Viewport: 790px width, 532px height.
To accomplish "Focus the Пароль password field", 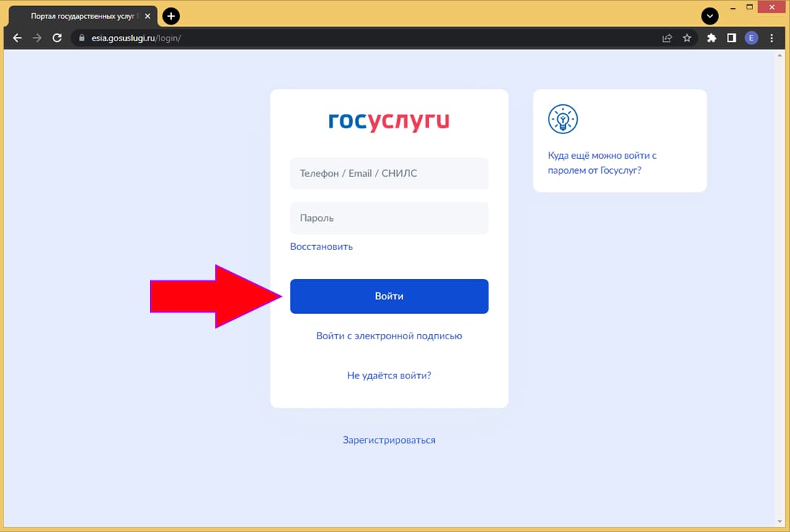I will click(389, 218).
